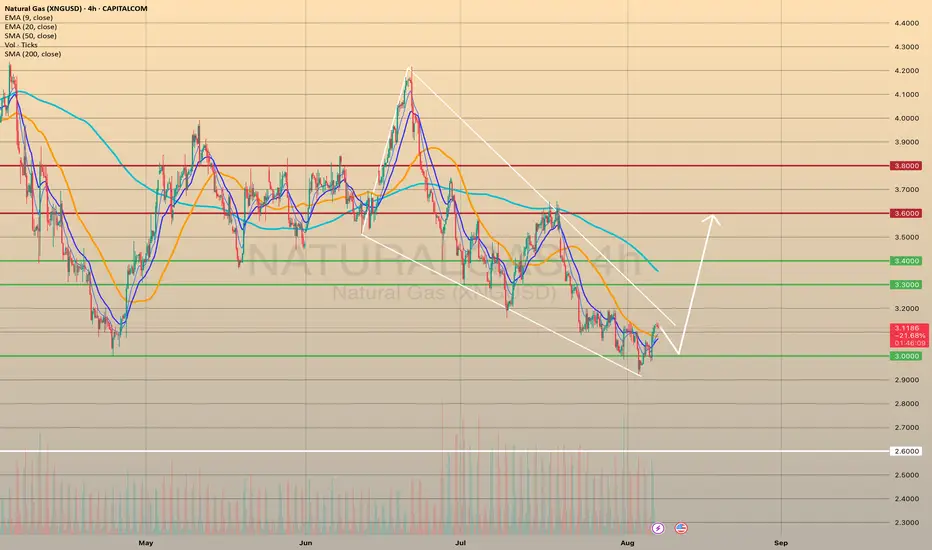
Task: Select the SMA (200, close) indicator legend
Action: click(33, 54)
